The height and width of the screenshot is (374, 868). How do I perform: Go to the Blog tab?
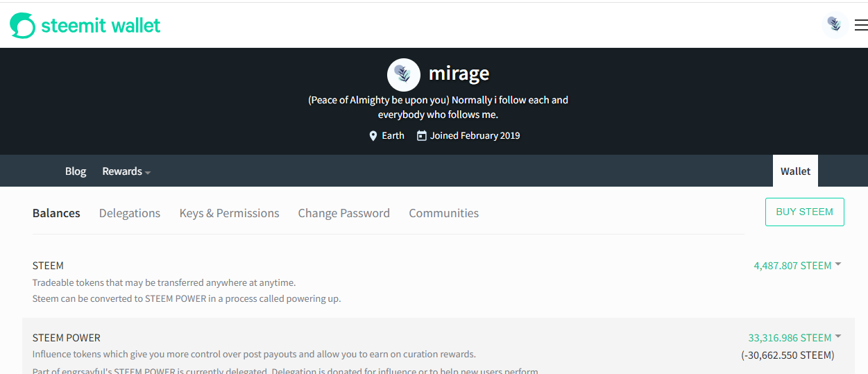76,171
